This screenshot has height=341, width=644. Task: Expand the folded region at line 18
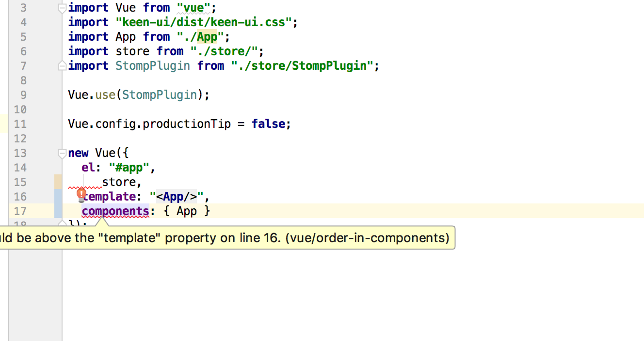click(x=62, y=224)
